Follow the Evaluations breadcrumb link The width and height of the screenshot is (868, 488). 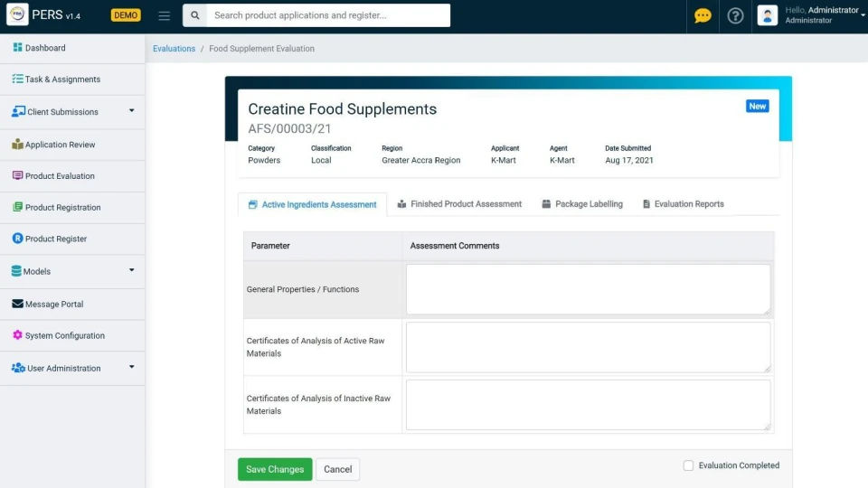[174, 49]
